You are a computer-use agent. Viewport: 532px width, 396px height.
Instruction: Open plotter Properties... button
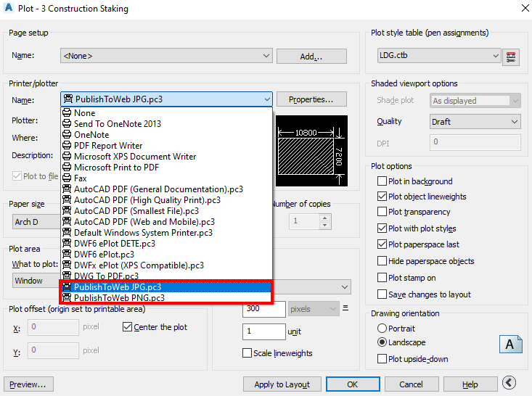[x=311, y=99]
